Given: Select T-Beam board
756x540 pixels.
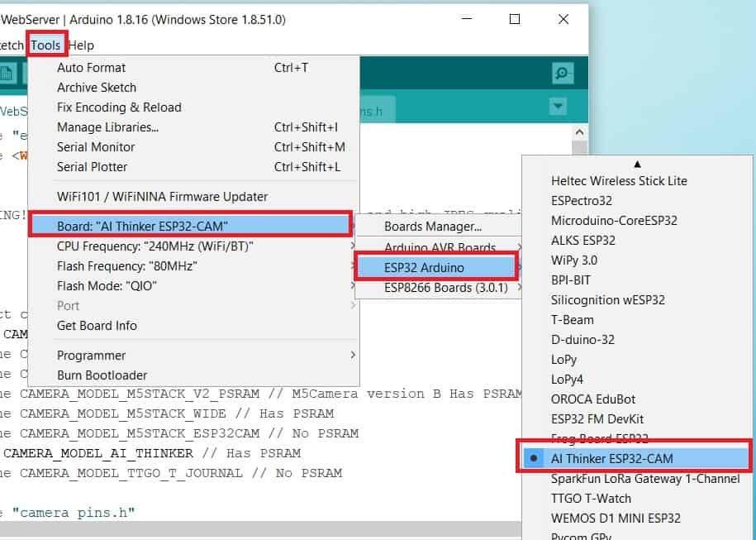Looking at the screenshot, I should (637, 319).
